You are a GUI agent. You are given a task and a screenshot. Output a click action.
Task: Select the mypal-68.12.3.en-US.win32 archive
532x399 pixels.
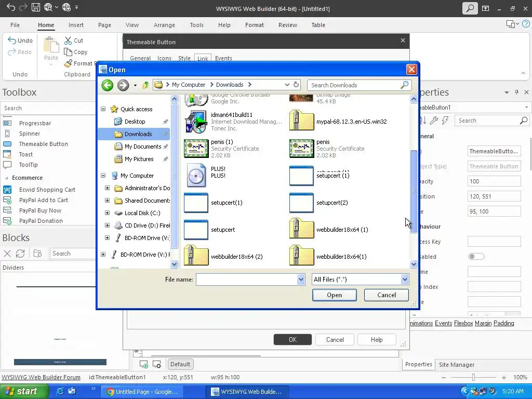338,122
